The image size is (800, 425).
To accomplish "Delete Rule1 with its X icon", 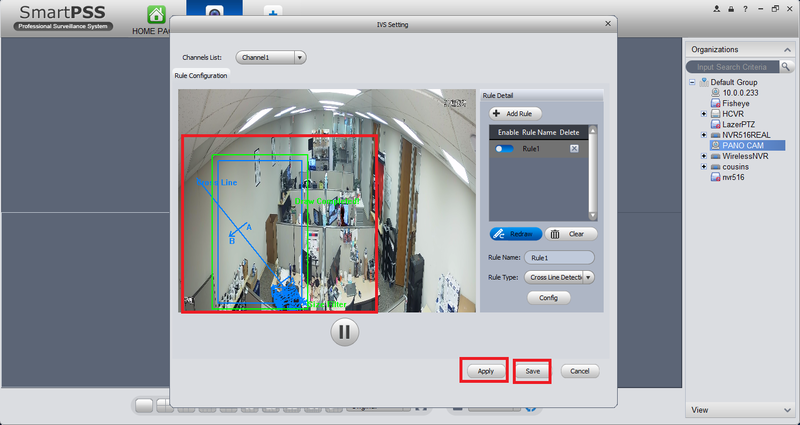I will point(574,148).
